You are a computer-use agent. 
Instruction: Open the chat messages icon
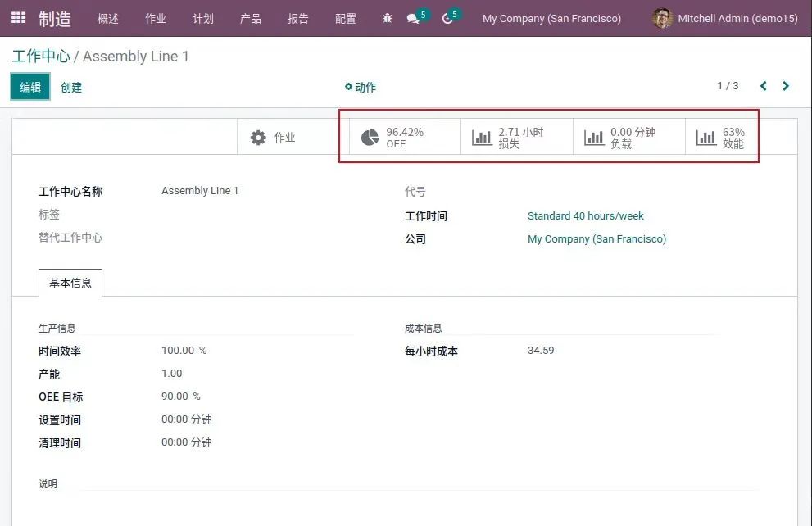(x=414, y=18)
